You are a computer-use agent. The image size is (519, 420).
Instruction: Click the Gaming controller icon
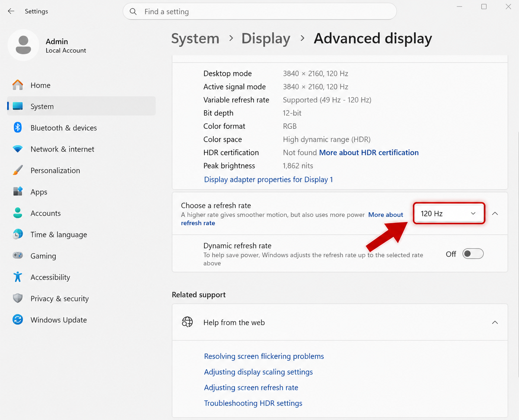click(x=17, y=255)
